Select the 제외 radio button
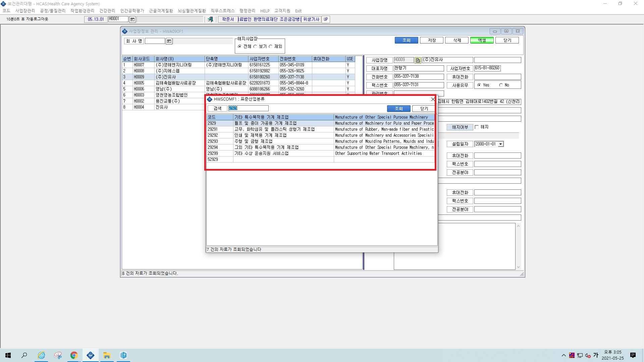The image size is (644, 362). pyautogui.click(x=271, y=47)
